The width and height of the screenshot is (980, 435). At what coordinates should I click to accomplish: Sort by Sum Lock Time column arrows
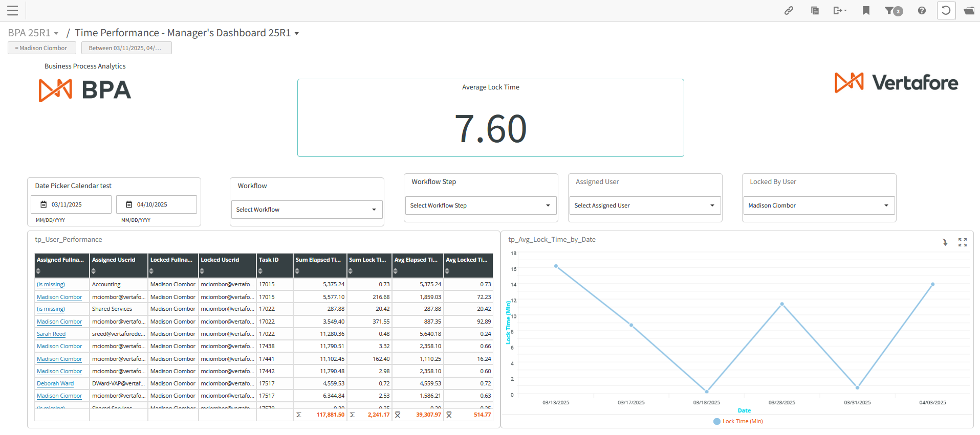[x=351, y=271]
